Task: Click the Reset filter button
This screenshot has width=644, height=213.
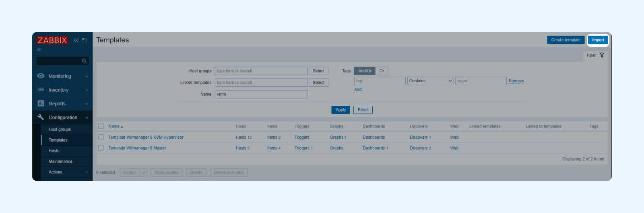Action: (363, 110)
